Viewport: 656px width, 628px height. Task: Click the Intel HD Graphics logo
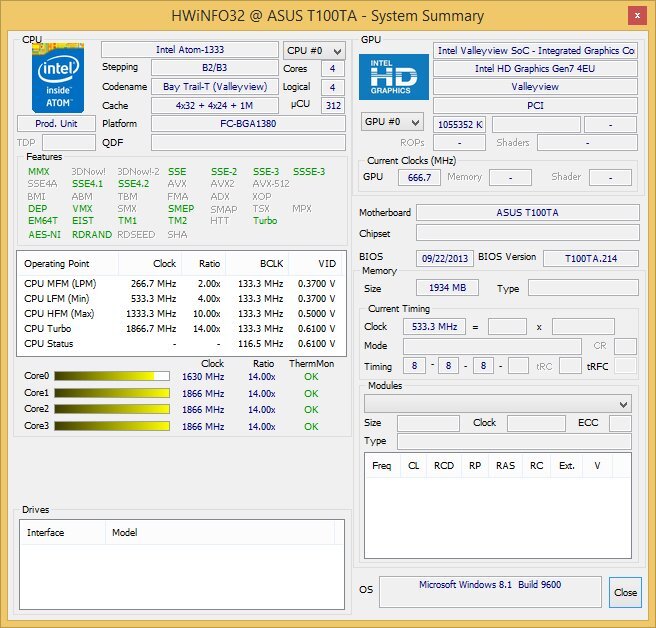394,77
